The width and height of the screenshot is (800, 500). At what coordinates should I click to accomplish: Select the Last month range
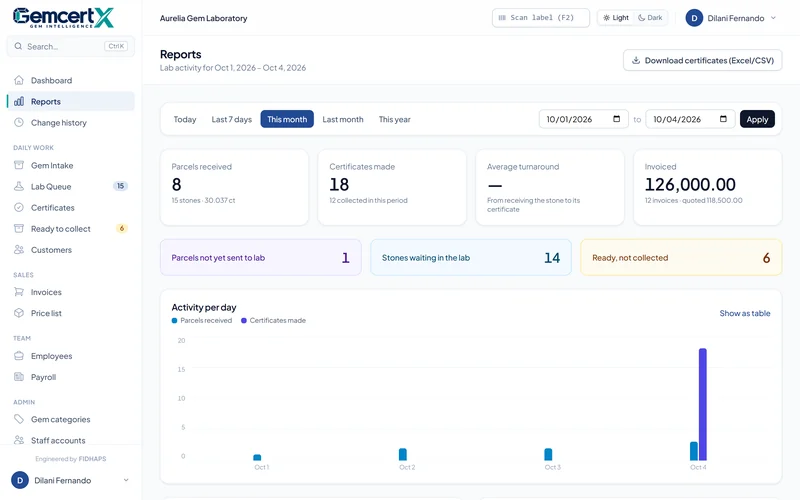343,119
